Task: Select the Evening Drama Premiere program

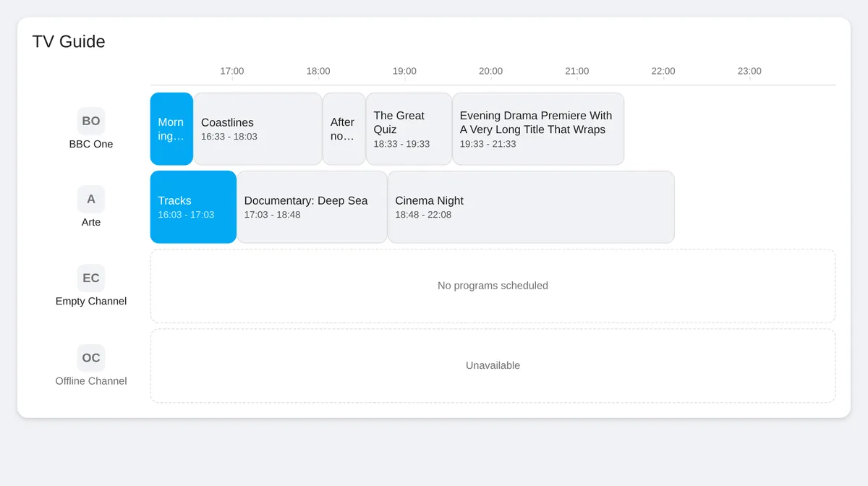Action: coord(538,129)
